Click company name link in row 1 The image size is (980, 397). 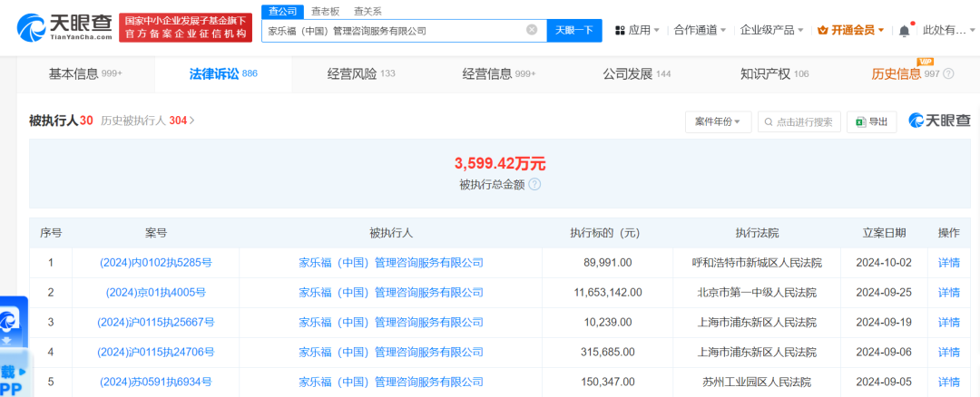(x=390, y=263)
